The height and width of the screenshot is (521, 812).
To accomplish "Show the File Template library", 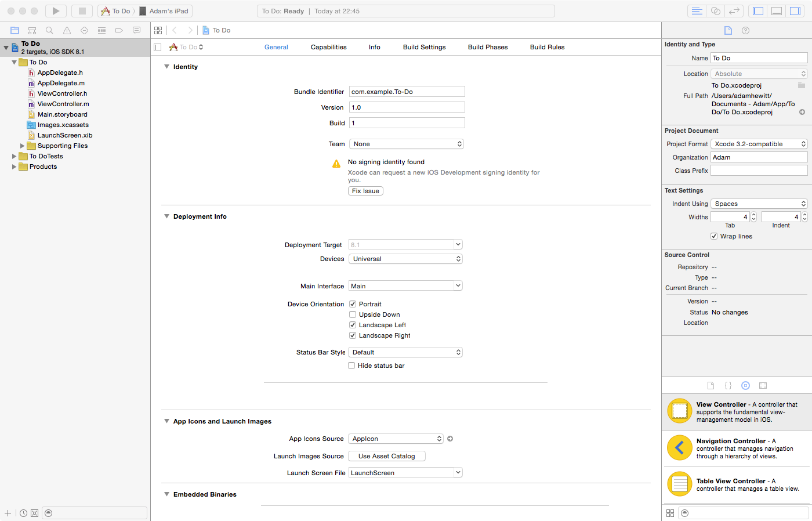I will tap(710, 385).
